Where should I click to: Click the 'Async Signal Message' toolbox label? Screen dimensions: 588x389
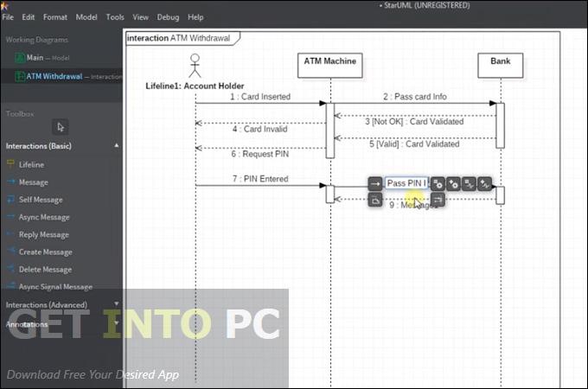[x=55, y=287]
